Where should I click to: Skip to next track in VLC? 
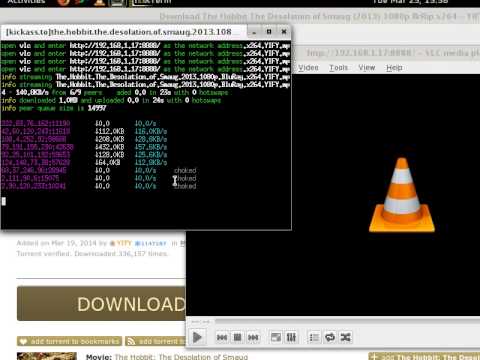[253, 338]
